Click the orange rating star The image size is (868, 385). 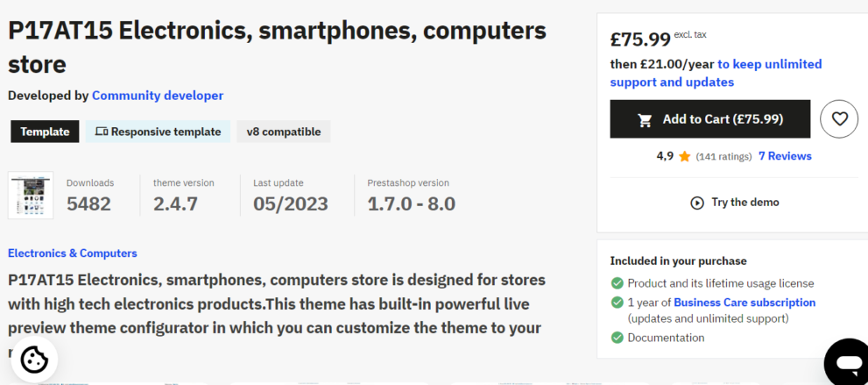pos(685,157)
